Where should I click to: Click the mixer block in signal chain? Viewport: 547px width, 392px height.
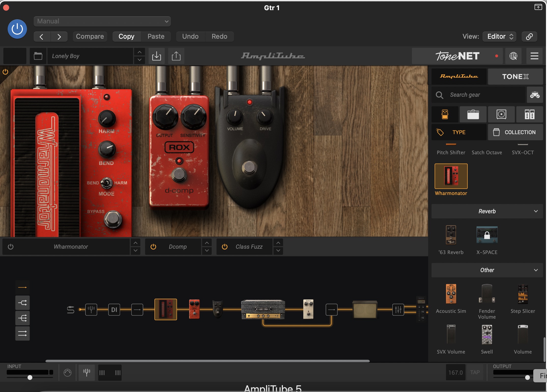(x=398, y=310)
